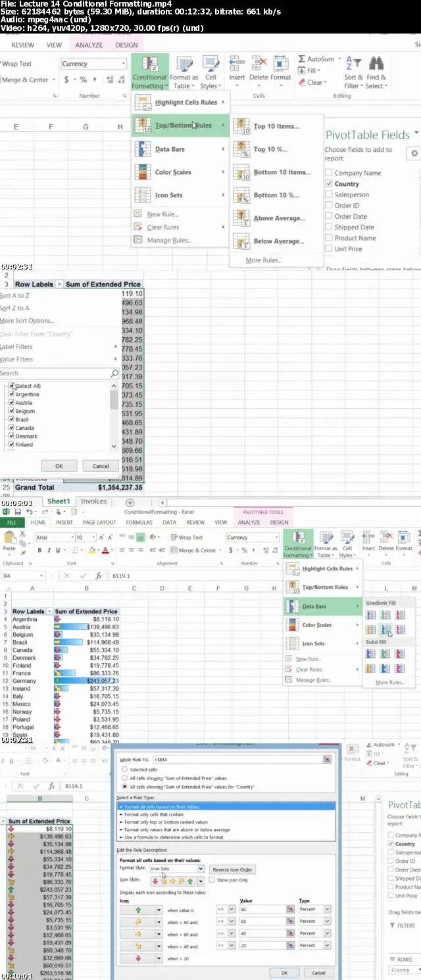Click range selector icon beside Apply Rule To

click(326, 759)
